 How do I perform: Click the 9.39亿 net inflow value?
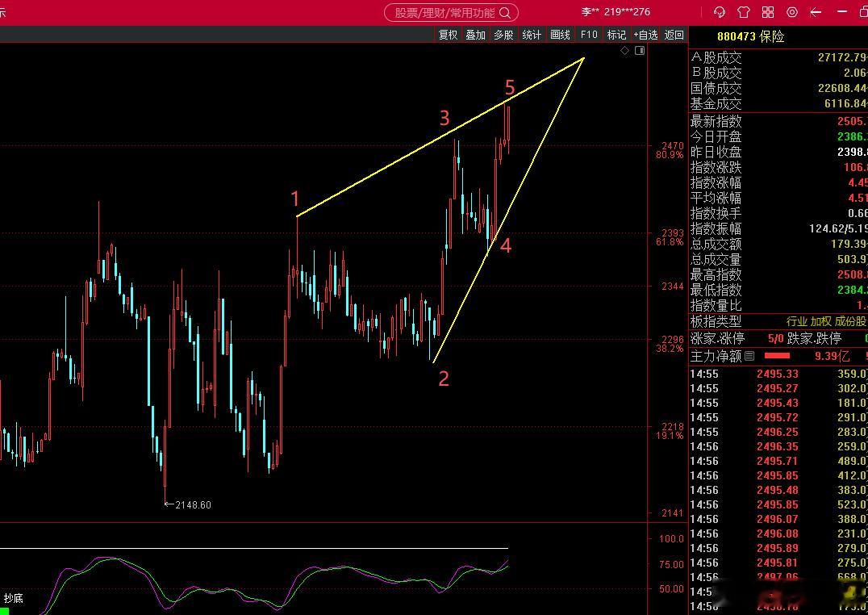(832, 356)
